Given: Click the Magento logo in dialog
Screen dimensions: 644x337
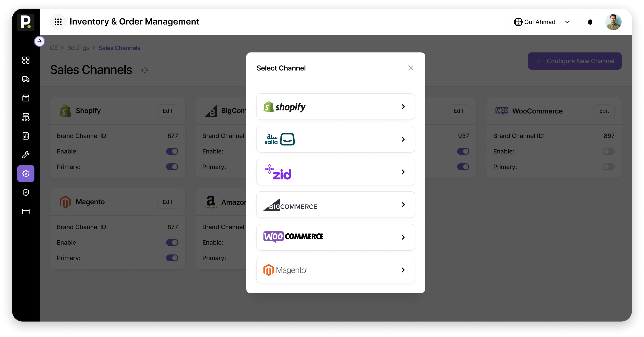Looking at the screenshot, I should click(285, 270).
